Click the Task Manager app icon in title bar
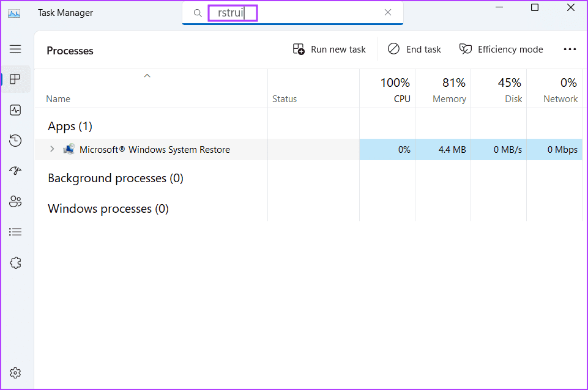This screenshot has width=588, height=390. pos(14,13)
